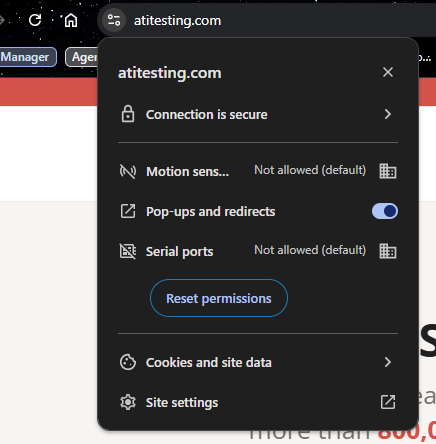The width and height of the screenshot is (436, 444).
Task: Go to the home page icon
Action: 71,20
